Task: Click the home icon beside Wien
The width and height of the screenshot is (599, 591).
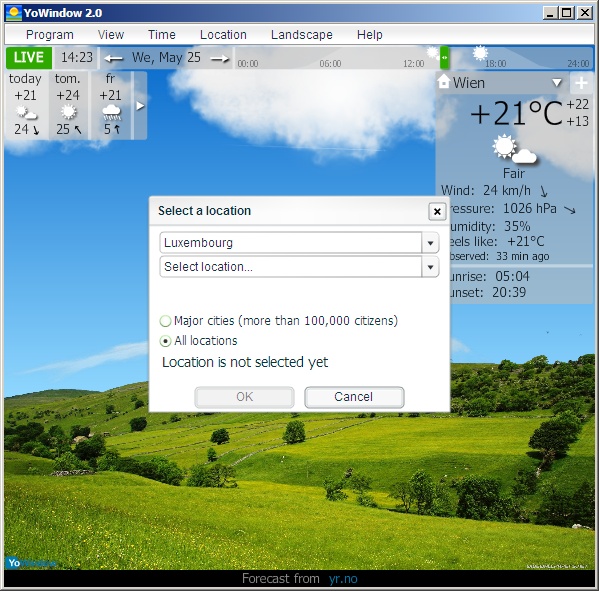Action: click(x=444, y=81)
